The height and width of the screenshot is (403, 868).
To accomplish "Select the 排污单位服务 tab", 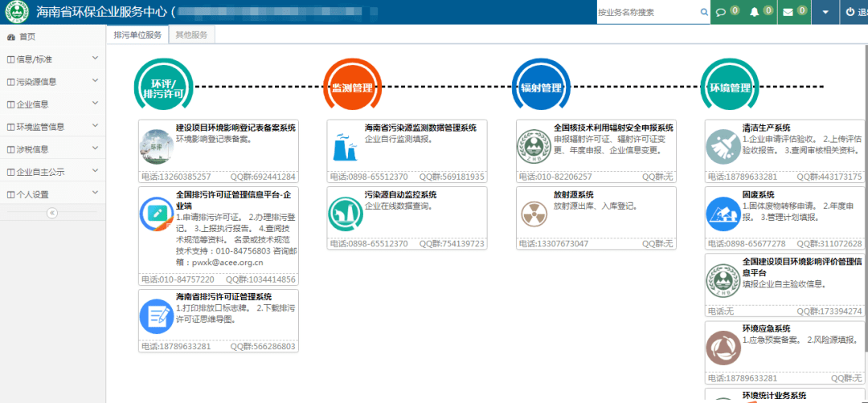I will (137, 35).
